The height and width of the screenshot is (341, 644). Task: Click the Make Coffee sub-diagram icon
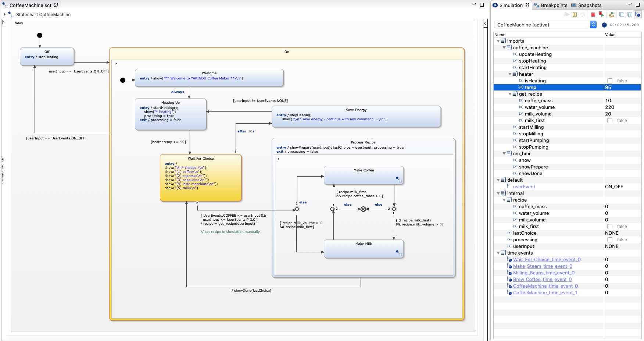(x=399, y=180)
